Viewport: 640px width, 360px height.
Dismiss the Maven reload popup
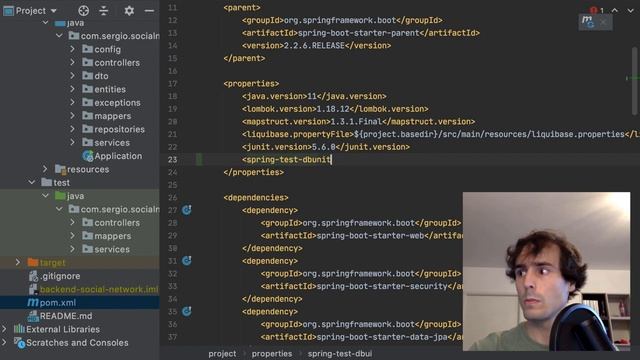click(x=604, y=22)
